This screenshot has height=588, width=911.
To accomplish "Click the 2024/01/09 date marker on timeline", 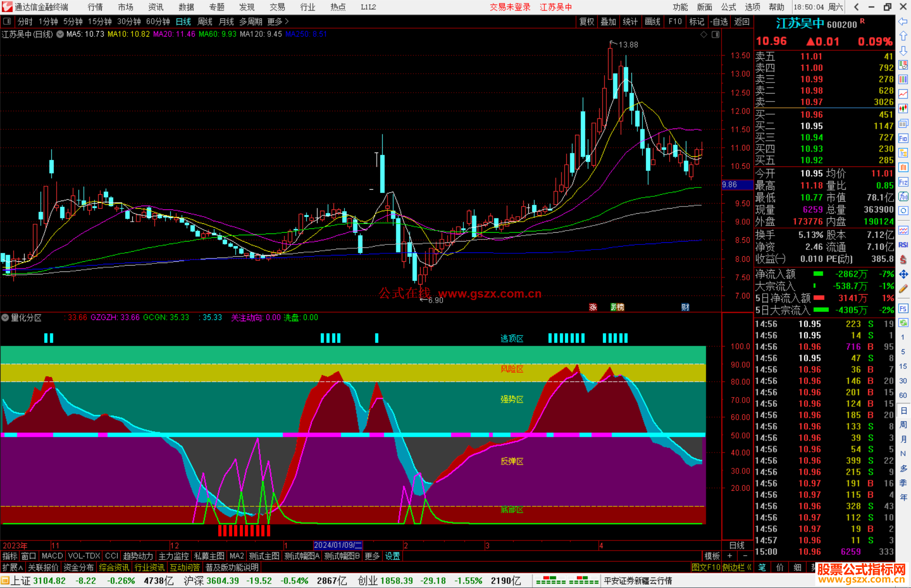I will (338, 545).
